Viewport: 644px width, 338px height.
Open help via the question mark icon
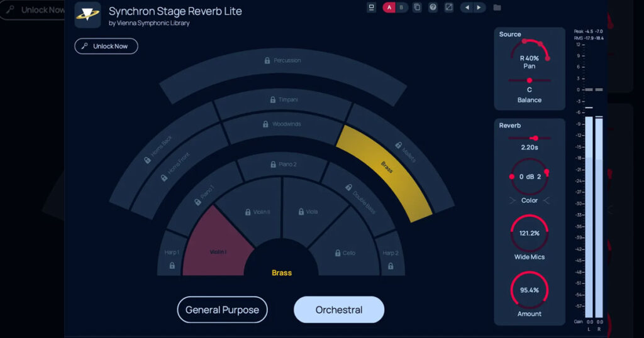433,8
